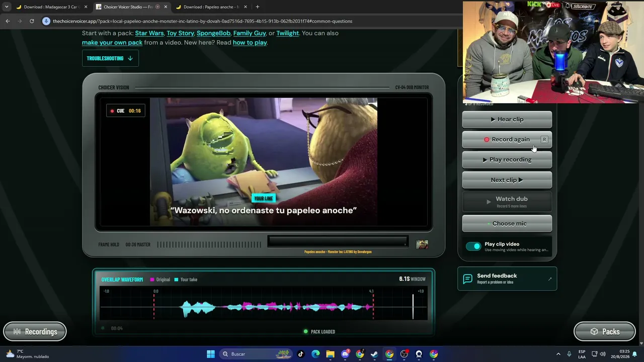Click the Record again button
This screenshot has width=644, height=362.
point(507,140)
